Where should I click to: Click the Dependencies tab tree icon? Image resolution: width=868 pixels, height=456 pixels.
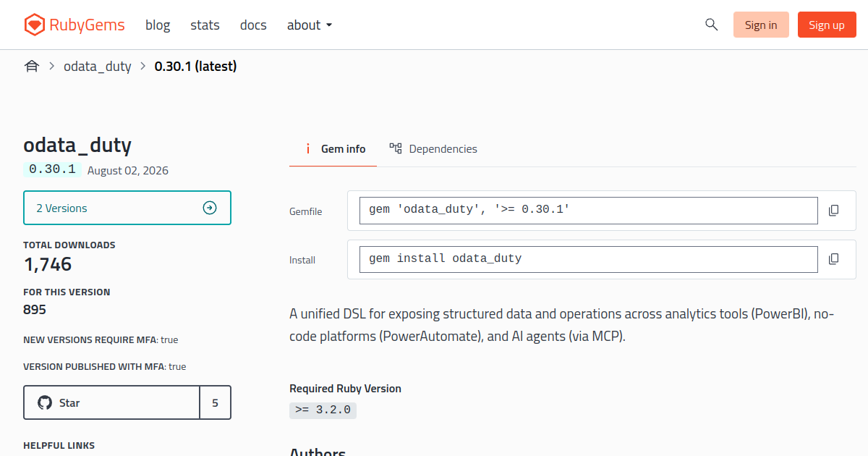pyautogui.click(x=395, y=148)
